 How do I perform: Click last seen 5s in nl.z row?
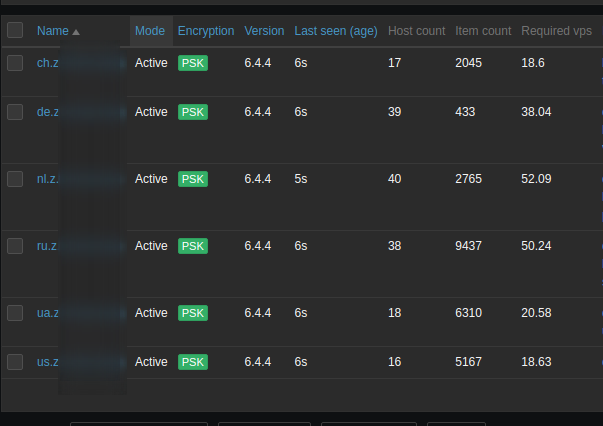(x=301, y=179)
